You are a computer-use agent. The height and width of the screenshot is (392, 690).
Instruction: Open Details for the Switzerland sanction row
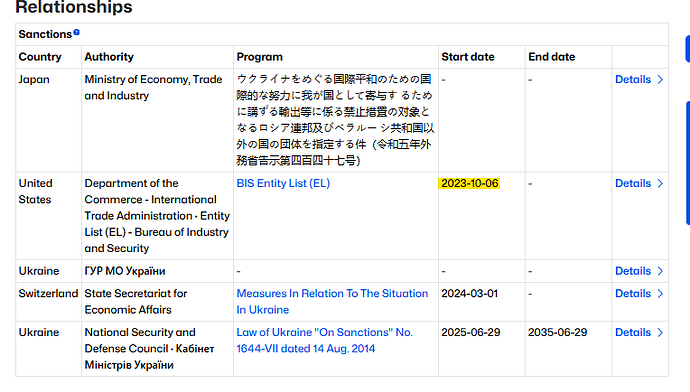click(x=639, y=293)
